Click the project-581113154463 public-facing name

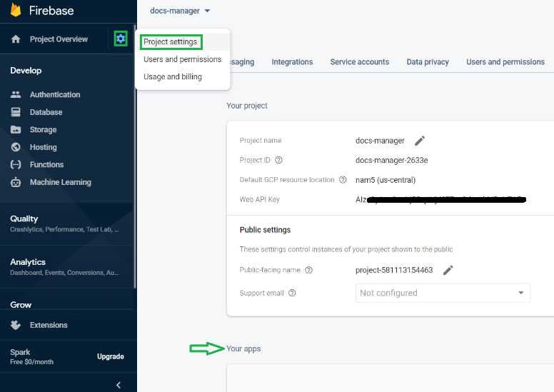[394, 270]
